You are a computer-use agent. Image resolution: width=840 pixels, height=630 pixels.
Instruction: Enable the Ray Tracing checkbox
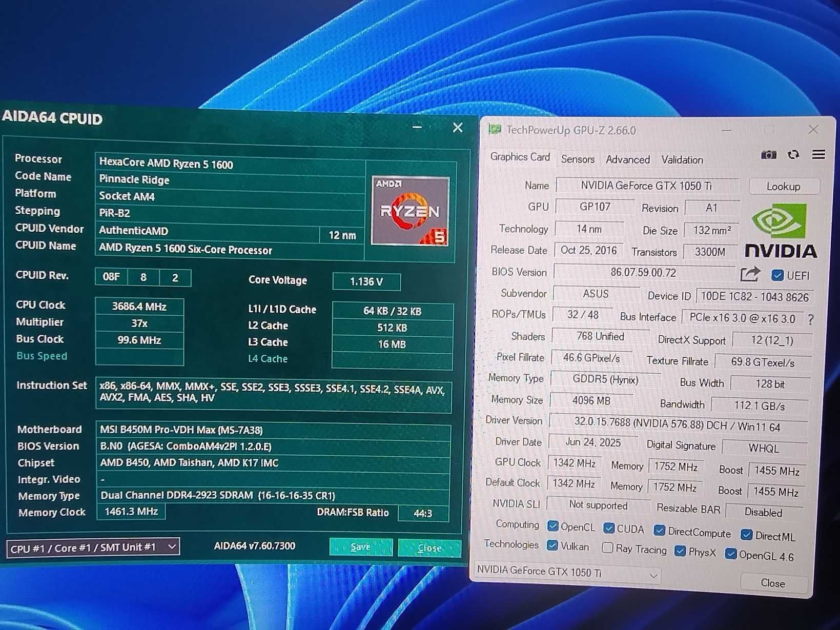(607, 548)
